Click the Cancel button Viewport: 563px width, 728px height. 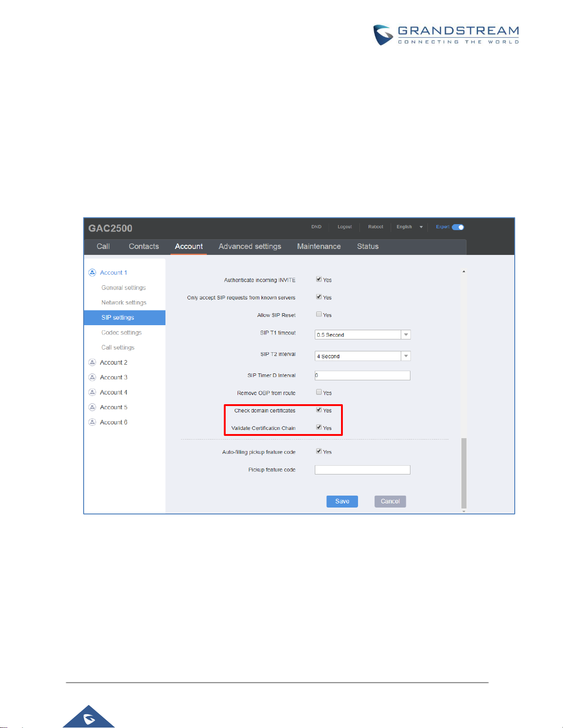390,502
